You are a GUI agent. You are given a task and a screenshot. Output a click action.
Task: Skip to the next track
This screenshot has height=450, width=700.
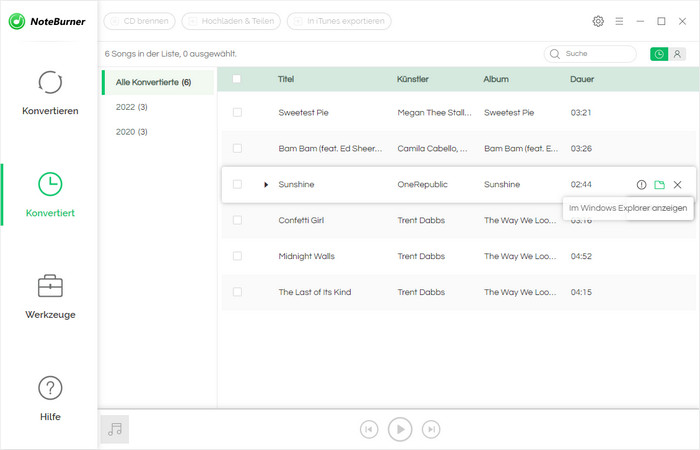tap(431, 429)
